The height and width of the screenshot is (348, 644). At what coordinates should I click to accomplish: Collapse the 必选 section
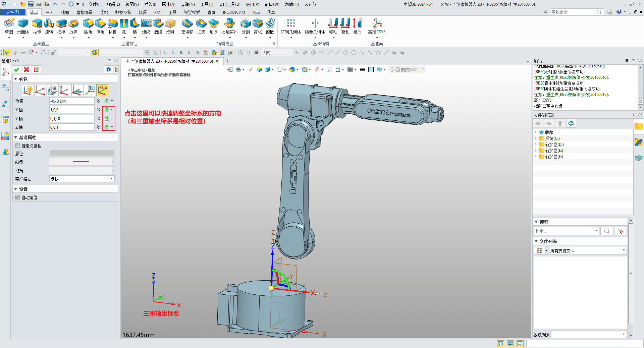15,79
